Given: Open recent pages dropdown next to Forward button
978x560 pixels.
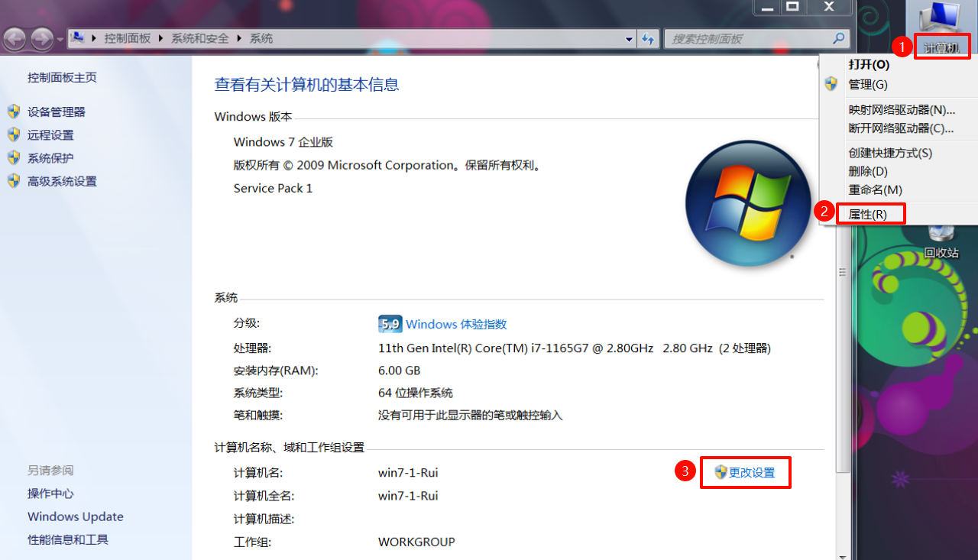Looking at the screenshot, I should point(60,39).
